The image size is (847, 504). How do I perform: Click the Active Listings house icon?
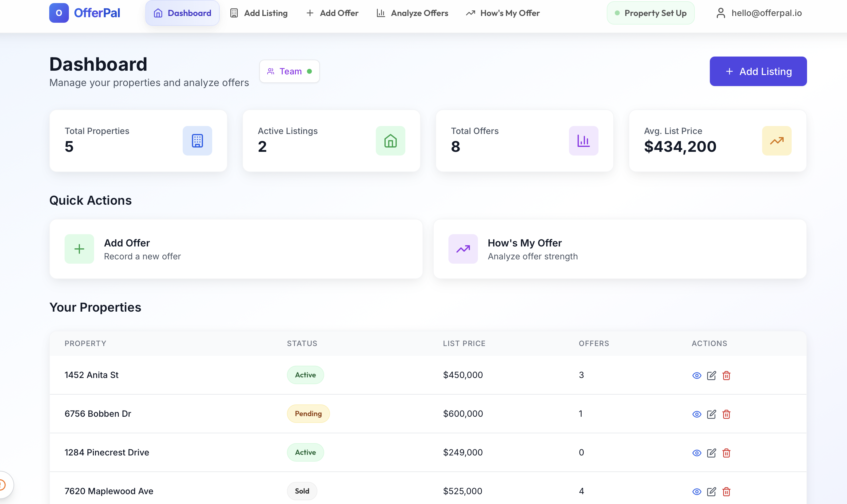390,141
